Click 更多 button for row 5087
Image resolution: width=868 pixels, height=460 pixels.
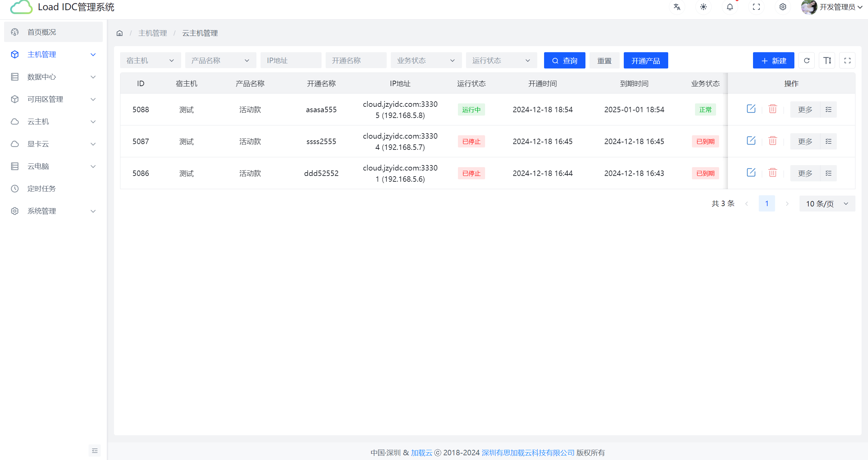click(805, 141)
